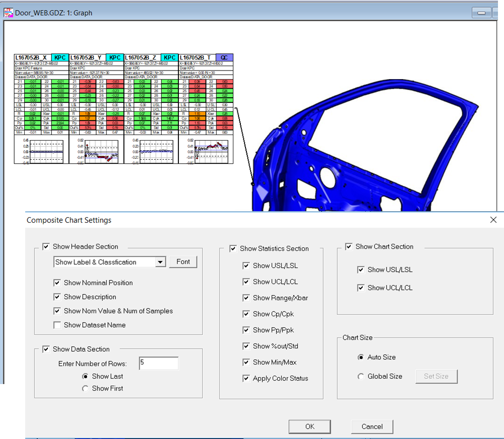Click the KPC badge next to L167052B_X

(60, 58)
